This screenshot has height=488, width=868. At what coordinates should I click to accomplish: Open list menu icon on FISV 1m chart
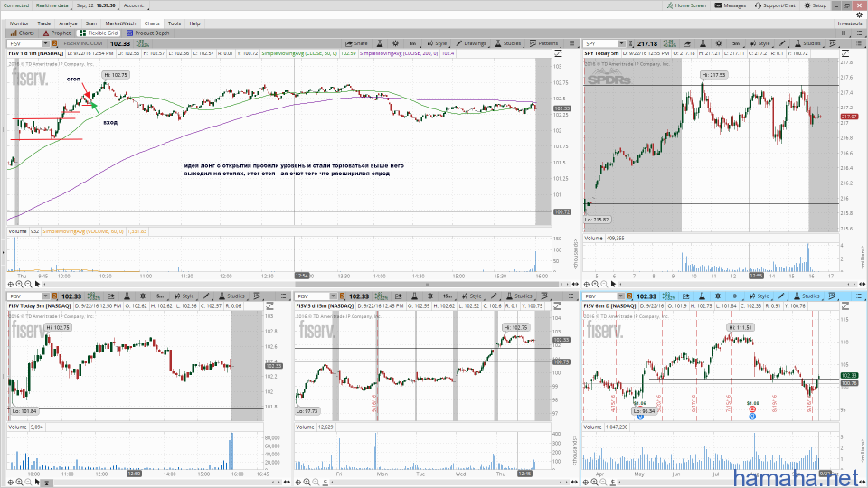[571, 43]
